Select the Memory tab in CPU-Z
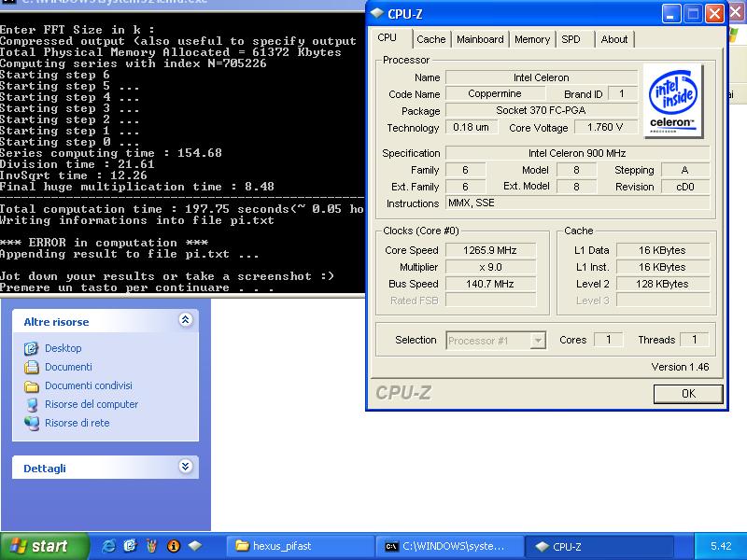The width and height of the screenshot is (747, 560). tap(532, 39)
